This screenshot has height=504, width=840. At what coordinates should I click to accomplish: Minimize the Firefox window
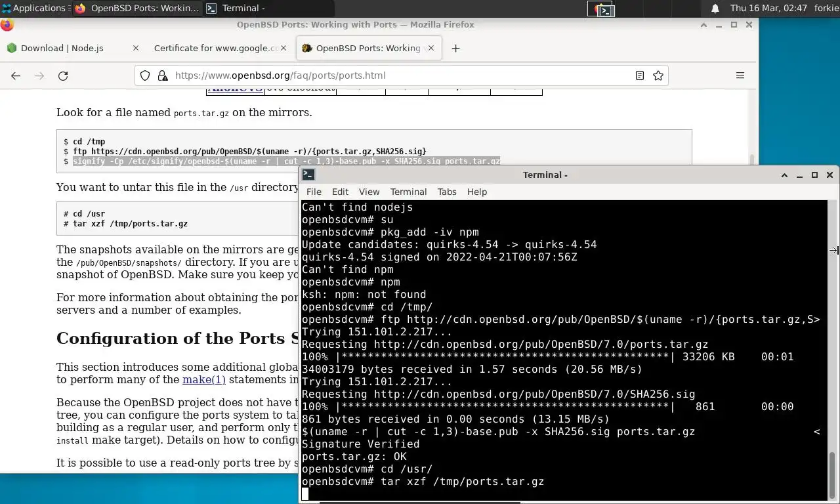click(x=719, y=24)
